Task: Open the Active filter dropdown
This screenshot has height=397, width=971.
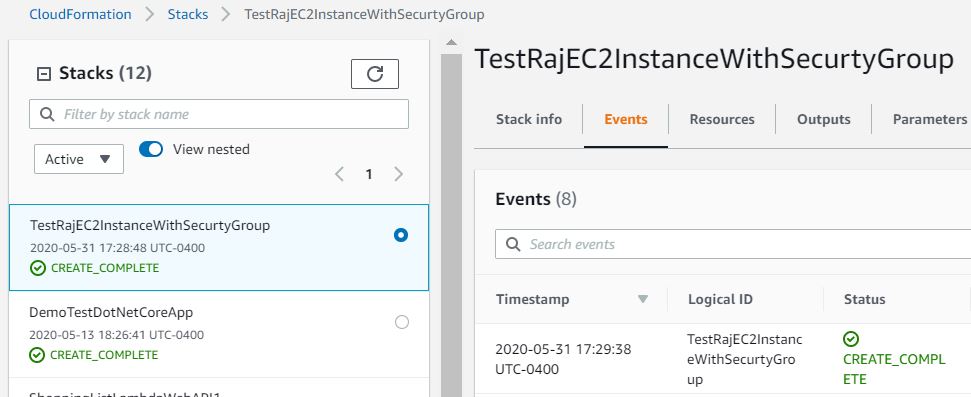Action: 79,159
